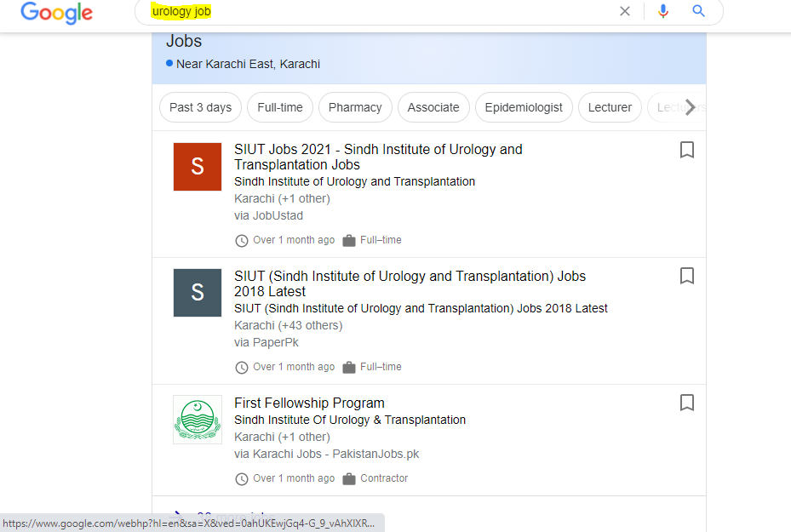Click via PaperPk source text
Screen dimensions: 791x532
[267, 342]
